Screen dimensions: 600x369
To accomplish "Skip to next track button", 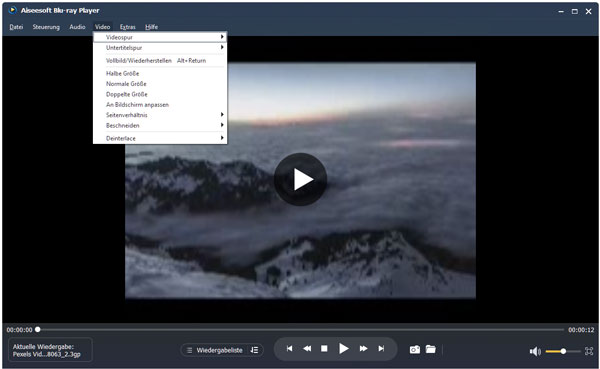I will click(381, 349).
